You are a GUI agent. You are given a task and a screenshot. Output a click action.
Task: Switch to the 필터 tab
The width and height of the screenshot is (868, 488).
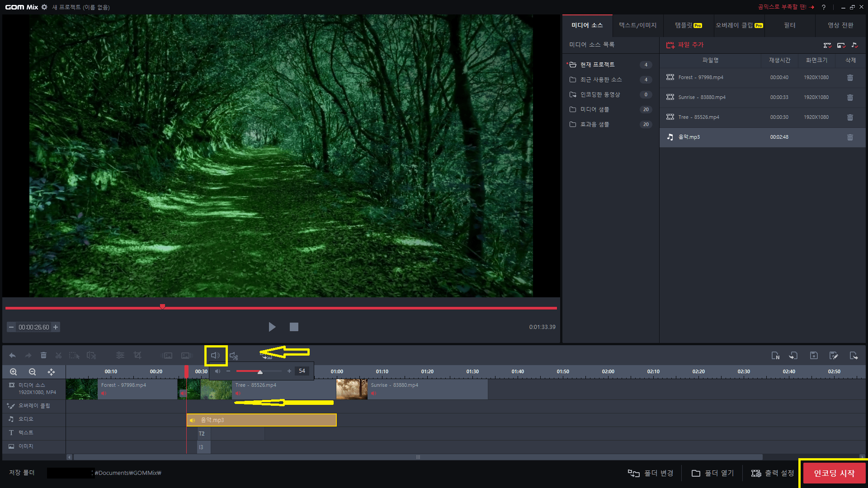tap(789, 25)
